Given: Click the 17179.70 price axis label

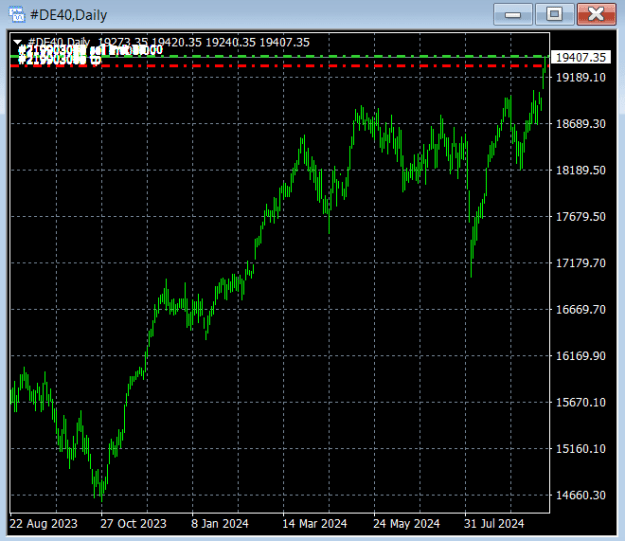Looking at the screenshot, I should 580,263.
